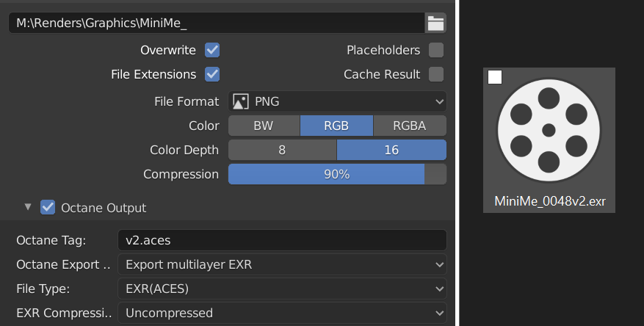Click the image icon in File Format field

pyautogui.click(x=240, y=101)
